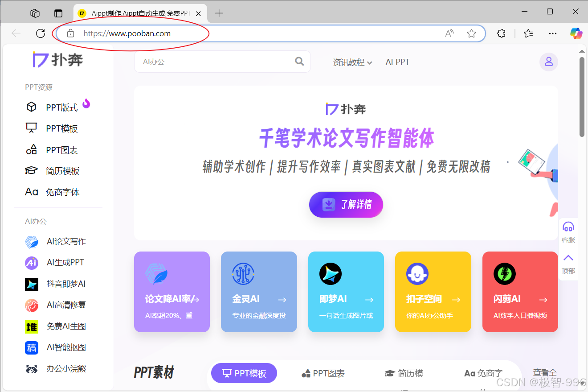Viewport: 588px width, 392px height.
Task: Click the search magnifier icon
Action: [x=299, y=62]
